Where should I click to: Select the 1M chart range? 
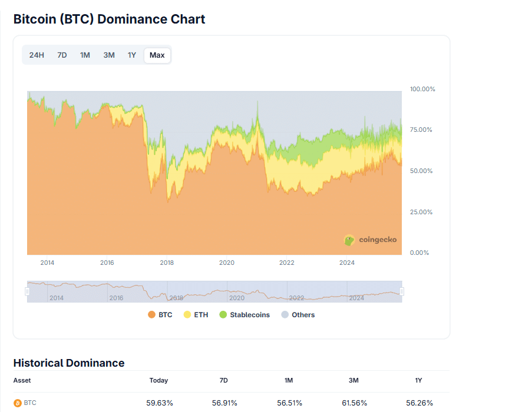coord(85,55)
